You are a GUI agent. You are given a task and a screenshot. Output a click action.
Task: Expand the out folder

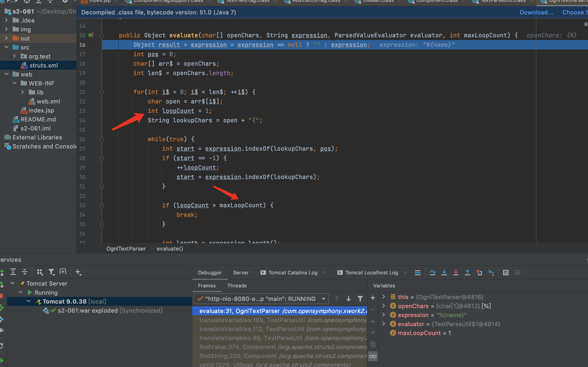click(x=7, y=38)
